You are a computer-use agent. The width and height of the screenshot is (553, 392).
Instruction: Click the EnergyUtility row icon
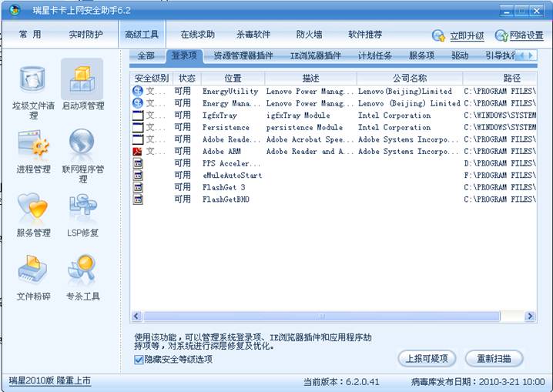click(138, 92)
